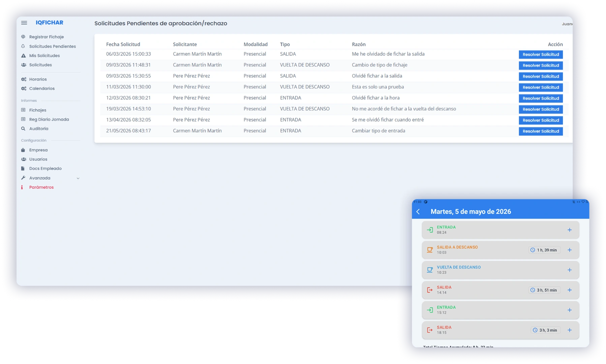Open Reg Diario Jornada report
Viewport: 606px width, 364px height.
pyautogui.click(x=49, y=119)
